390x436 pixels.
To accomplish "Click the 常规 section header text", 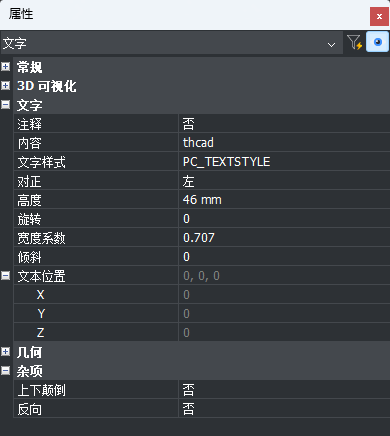I will pos(30,67).
